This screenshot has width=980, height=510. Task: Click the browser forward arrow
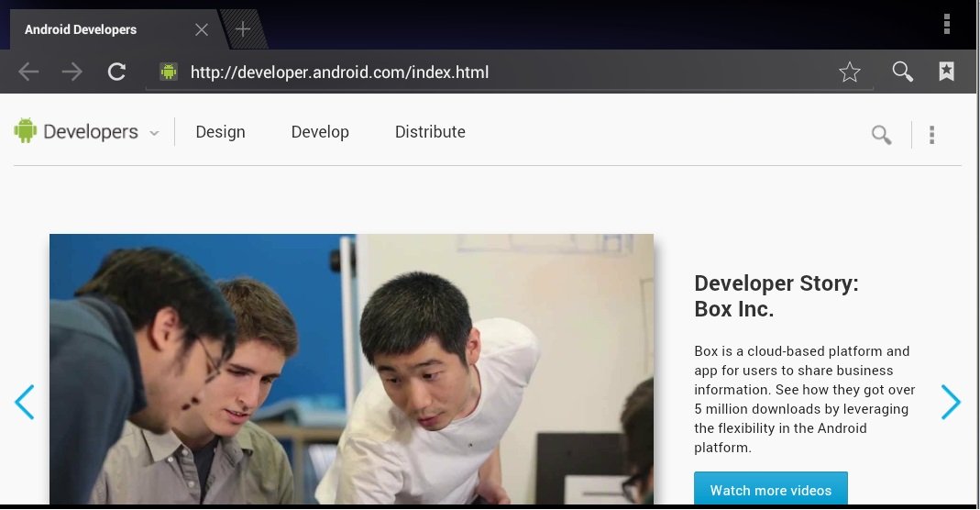pyautogui.click(x=72, y=72)
